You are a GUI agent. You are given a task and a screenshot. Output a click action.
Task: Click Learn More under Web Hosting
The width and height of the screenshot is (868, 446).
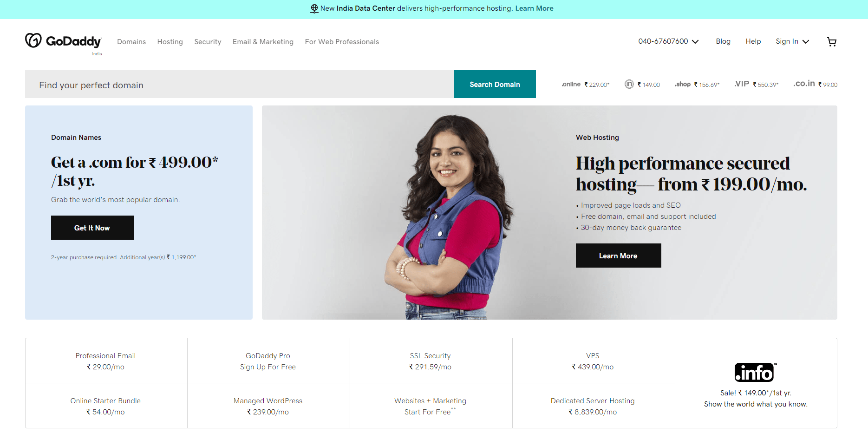[x=619, y=256]
